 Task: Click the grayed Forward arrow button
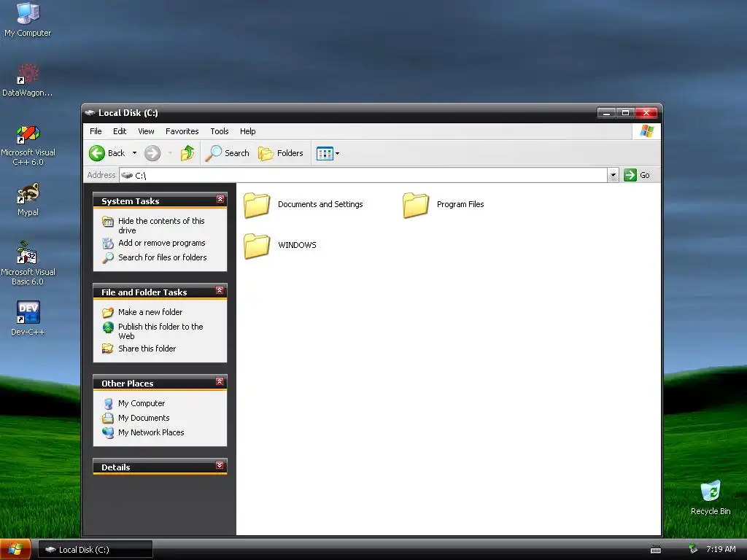152,153
